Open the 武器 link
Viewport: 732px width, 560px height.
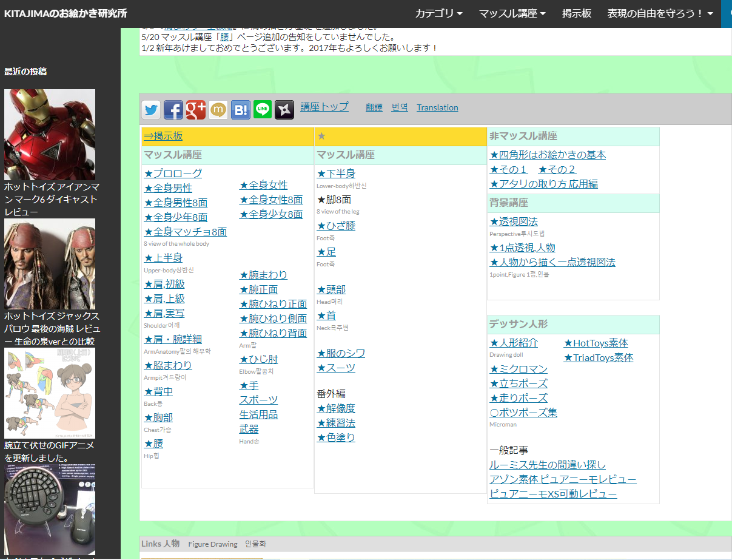[x=249, y=429]
